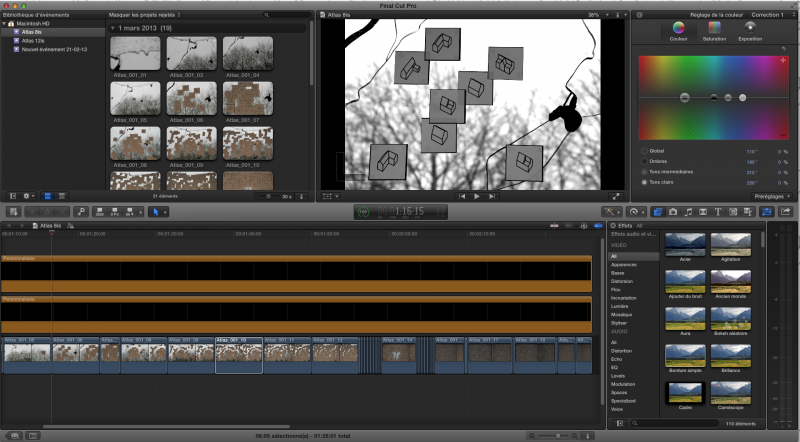Switch to the Saturation adjustment pane
This screenshot has height=442, width=800.
coord(714,29)
